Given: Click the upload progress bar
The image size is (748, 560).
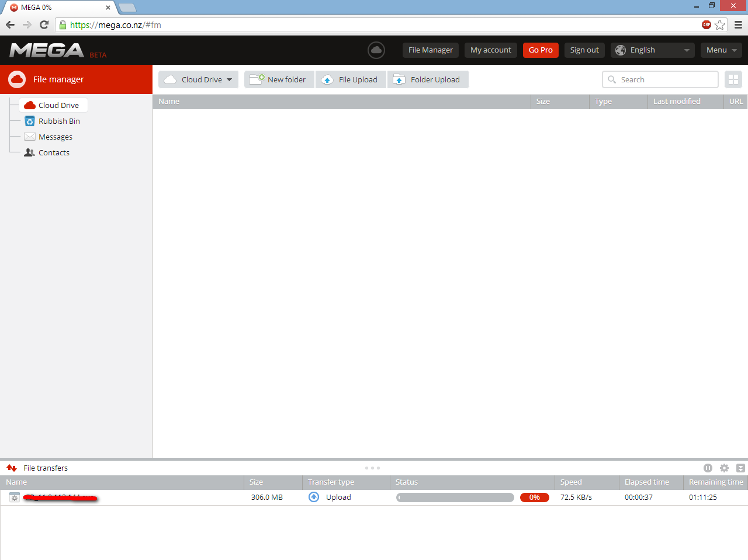Looking at the screenshot, I should pos(455,498).
